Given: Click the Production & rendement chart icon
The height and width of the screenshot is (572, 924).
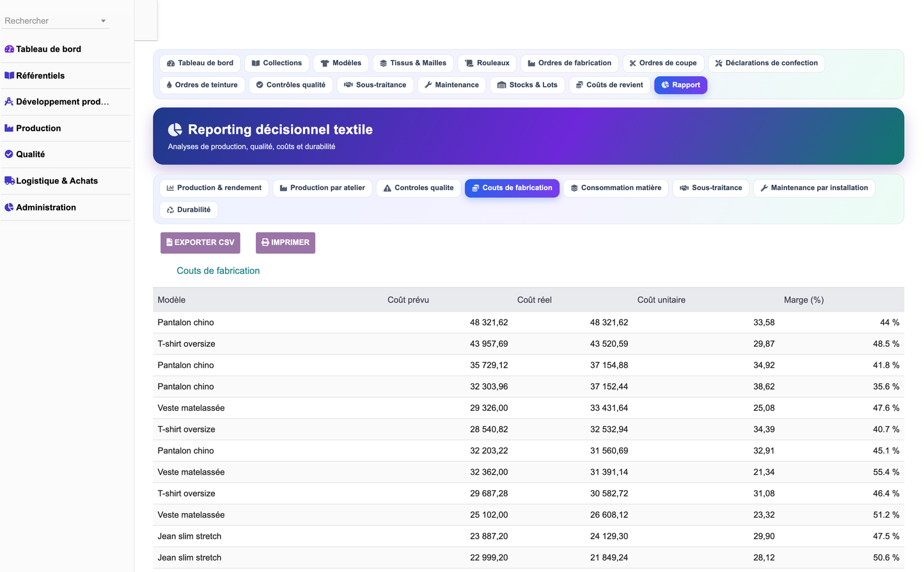Looking at the screenshot, I should (171, 188).
